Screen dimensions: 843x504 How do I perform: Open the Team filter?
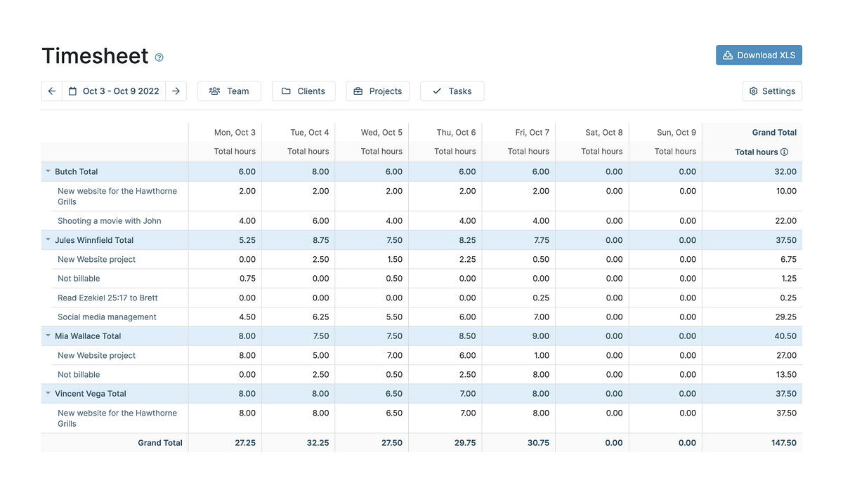229,91
